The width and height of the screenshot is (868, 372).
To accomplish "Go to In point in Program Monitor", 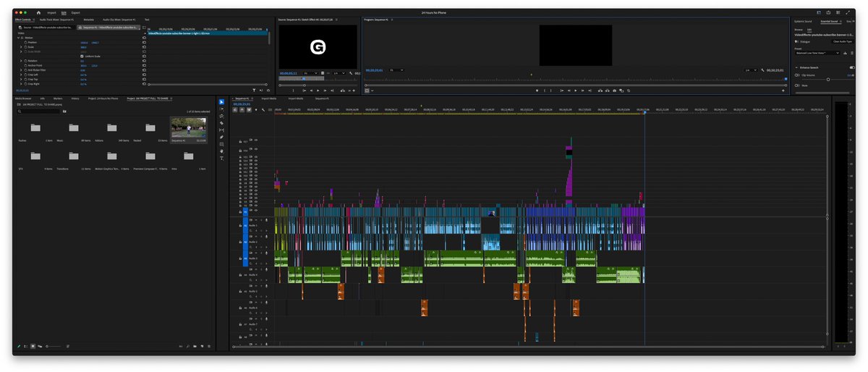I will [x=562, y=90].
